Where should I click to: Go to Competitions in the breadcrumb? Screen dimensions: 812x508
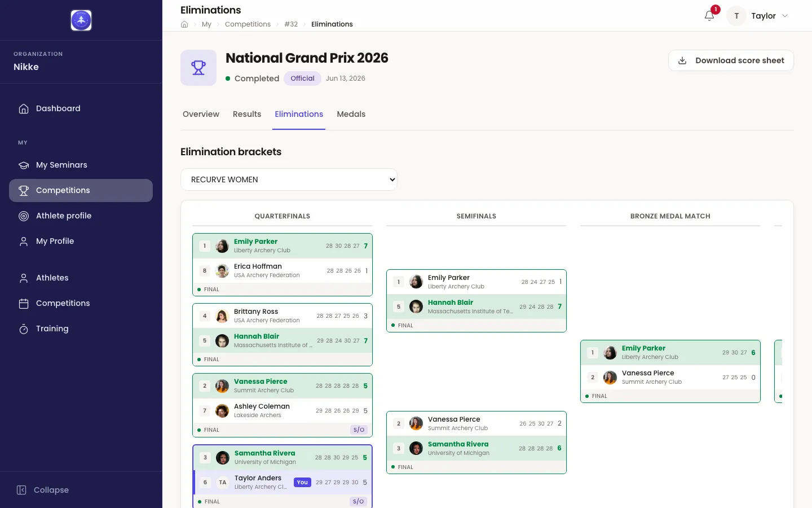tap(248, 24)
